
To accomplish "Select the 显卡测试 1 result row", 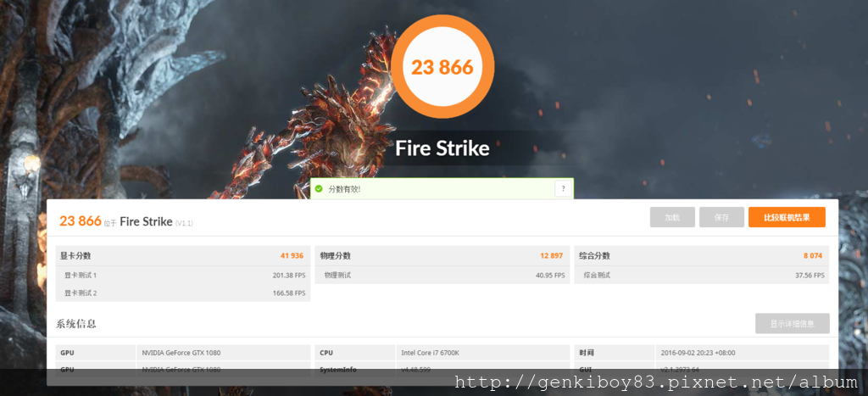I will pyautogui.click(x=183, y=276).
